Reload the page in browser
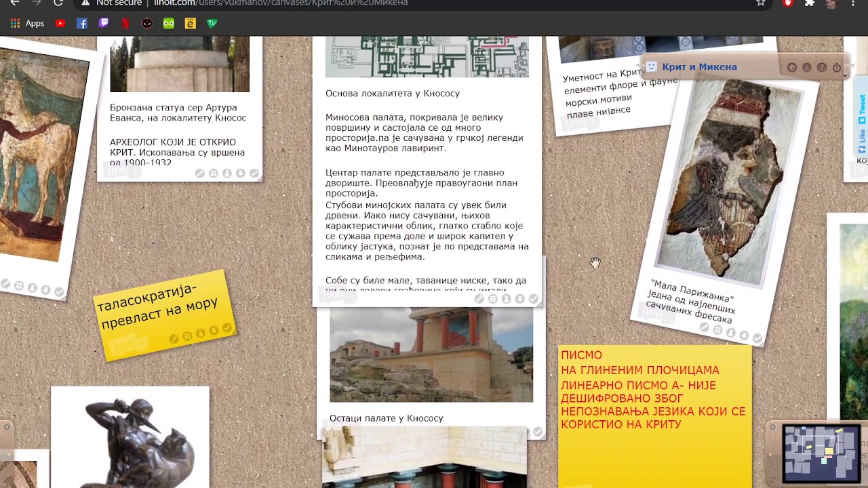 point(58,3)
